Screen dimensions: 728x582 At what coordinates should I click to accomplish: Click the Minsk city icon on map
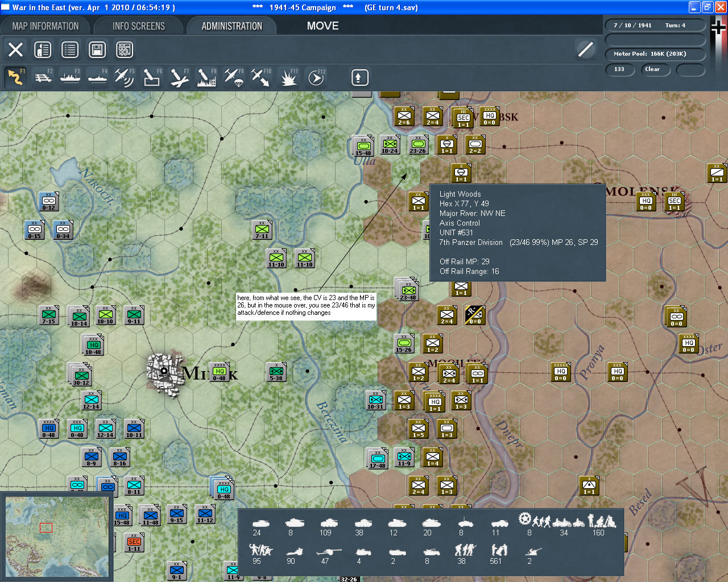click(164, 372)
